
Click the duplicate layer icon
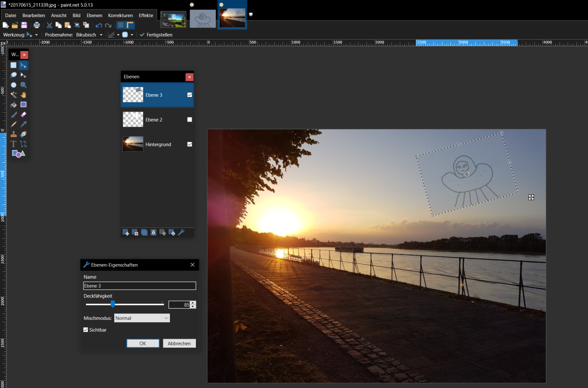point(144,233)
